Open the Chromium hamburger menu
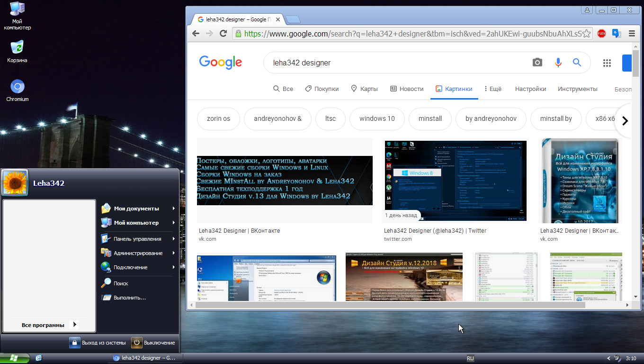644x364 pixels. [x=632, y=34]
